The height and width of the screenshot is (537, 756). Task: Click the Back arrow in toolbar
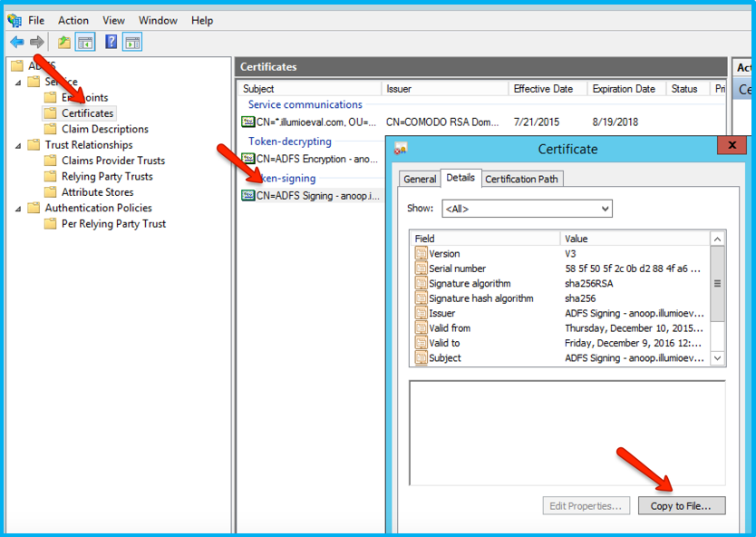(17, 42)
